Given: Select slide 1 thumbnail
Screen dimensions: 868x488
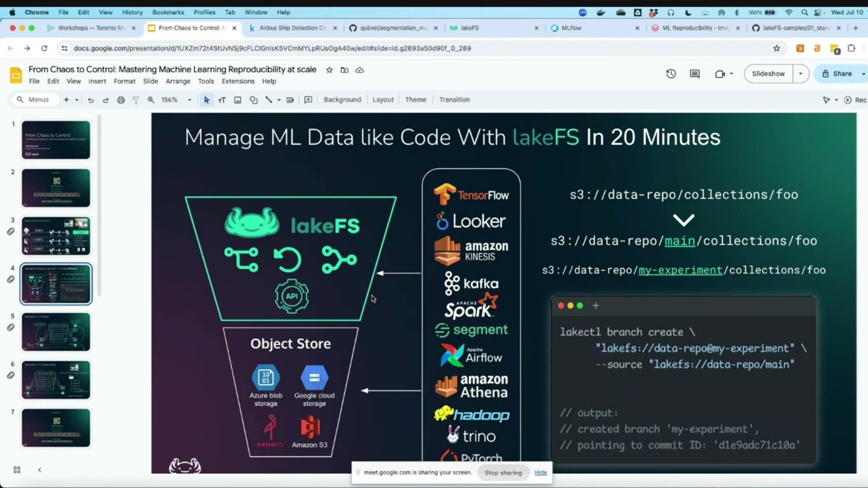Looking at the screenshot, I should [x=56, y=140].
